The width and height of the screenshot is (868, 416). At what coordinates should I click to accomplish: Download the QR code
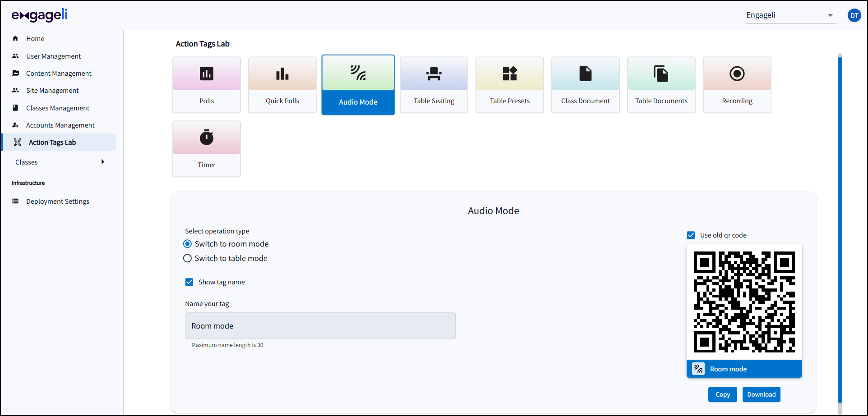tap(762, 394)
